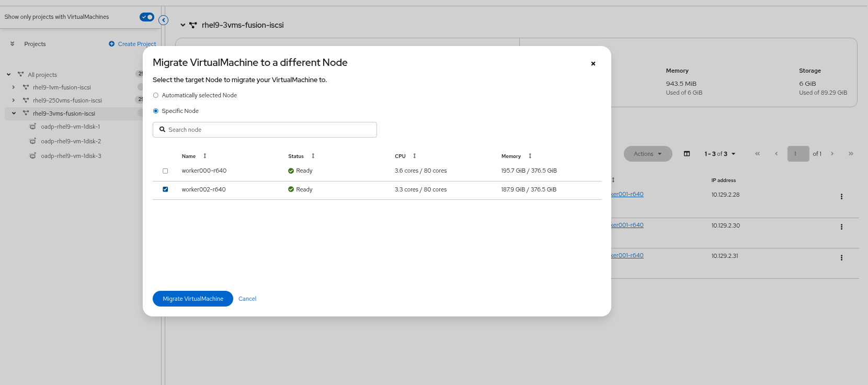Expand the rhel9-250vms-fusion-iscsi project
The width and height of the screenshot is (868, 385).
(x=14, y=100)
